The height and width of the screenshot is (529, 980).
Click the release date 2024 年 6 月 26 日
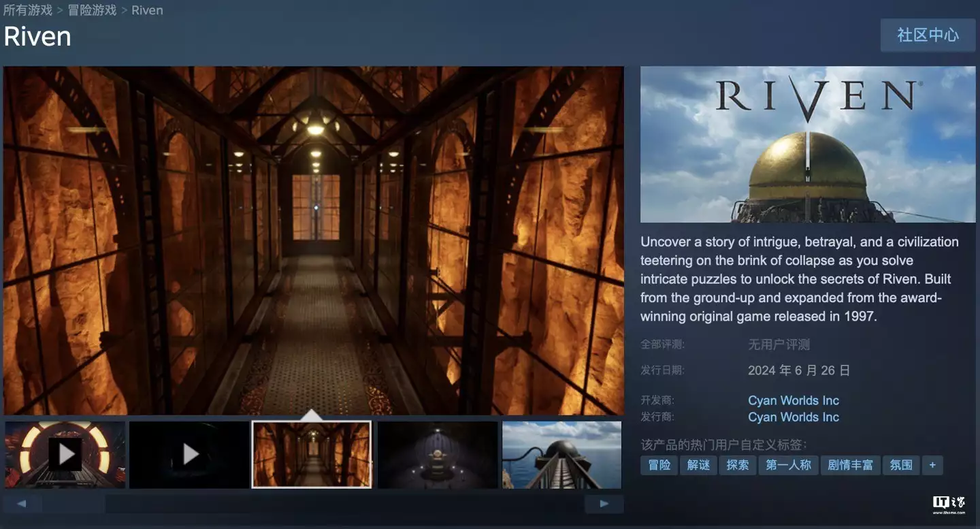[x=799, y=370]
